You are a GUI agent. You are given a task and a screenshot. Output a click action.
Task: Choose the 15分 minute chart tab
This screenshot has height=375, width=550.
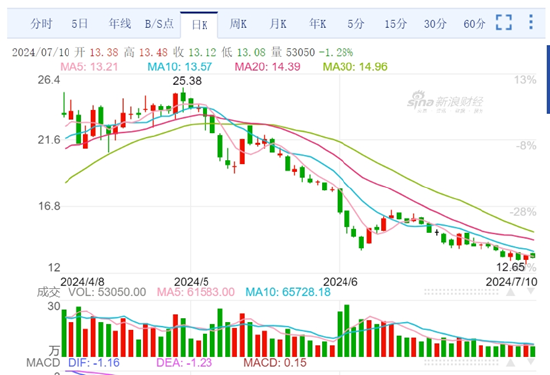tap(396, 24)
